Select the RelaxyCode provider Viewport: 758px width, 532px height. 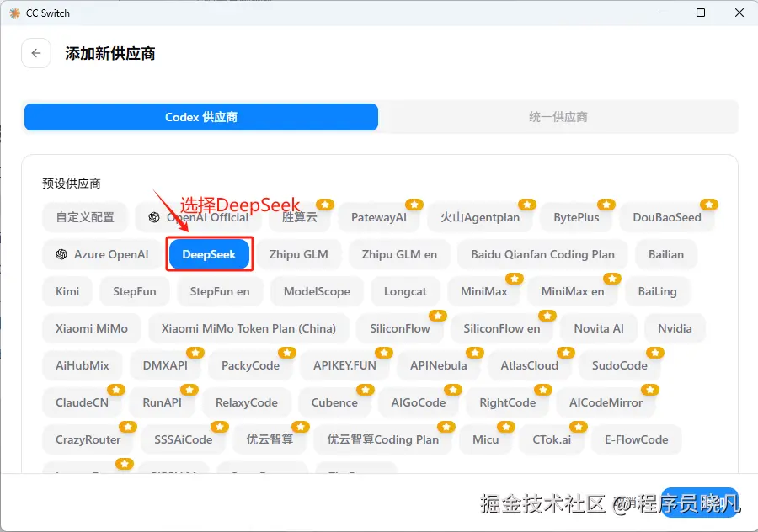(247, 402)
